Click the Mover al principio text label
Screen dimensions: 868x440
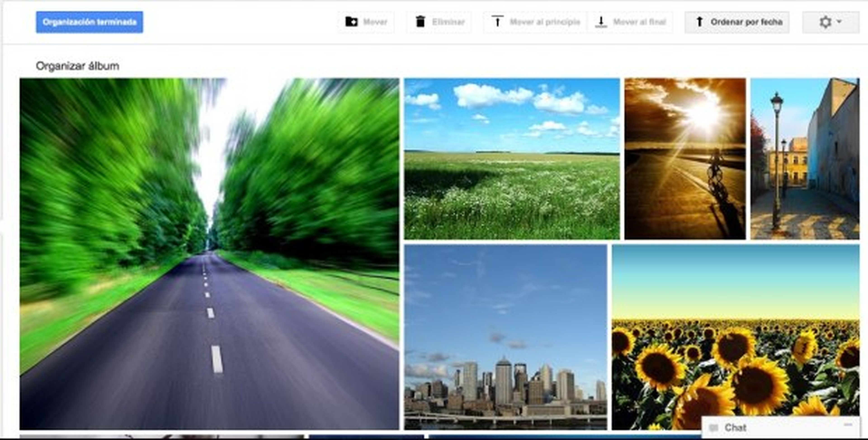[x=545, y=22]
